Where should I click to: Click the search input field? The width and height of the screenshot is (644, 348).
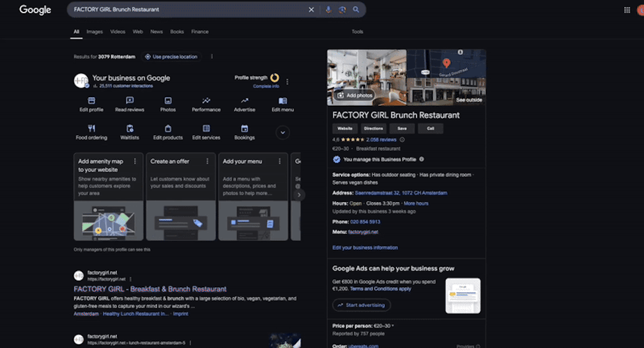click(189, 9)
